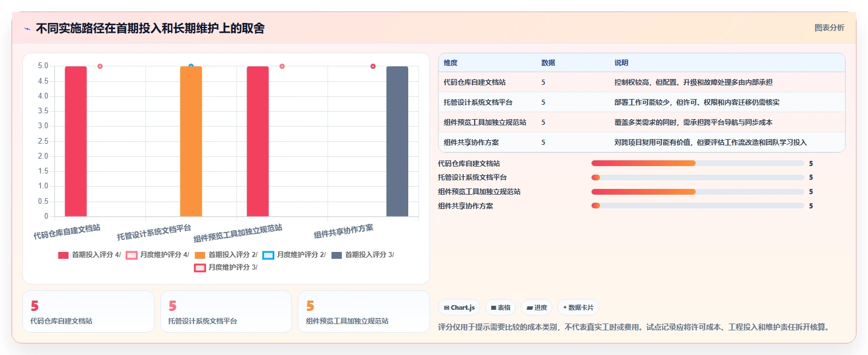The height and width of the screenshot is (355, 868).
Task: Click the footnote starting 评分仅用于提示
Action: coord(633,328)
